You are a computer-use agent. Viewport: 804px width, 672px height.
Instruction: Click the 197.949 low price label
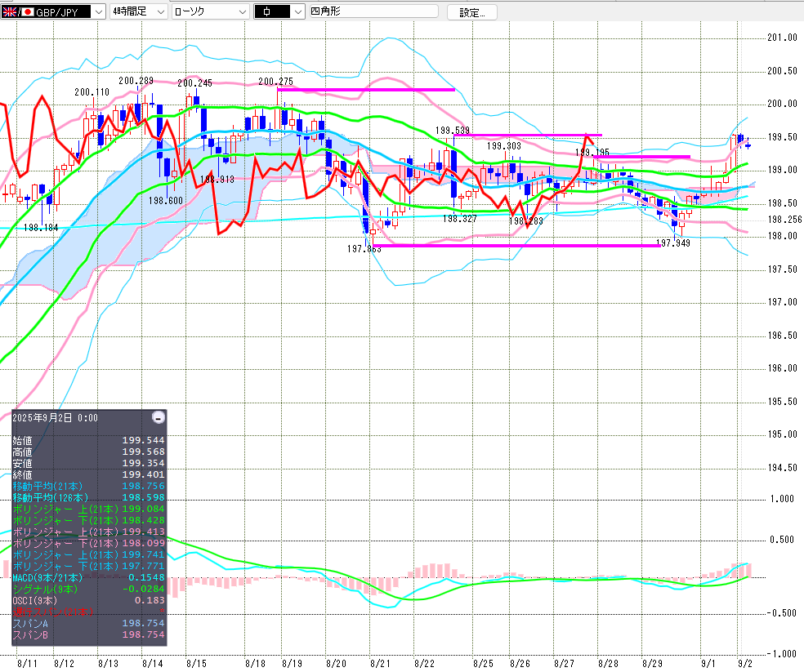(673, 243)
